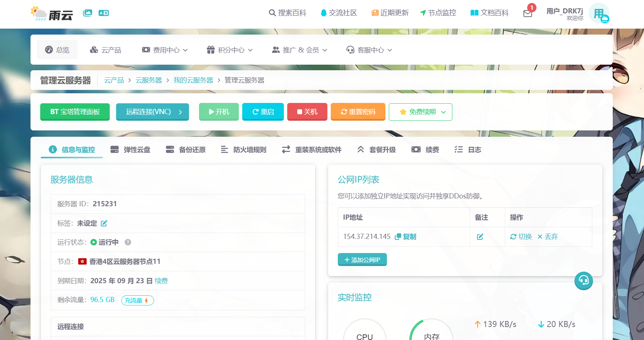Click the 香港4区云服务器节点11 node name
This screenshot has width=644, height=340.
[125, 262]
